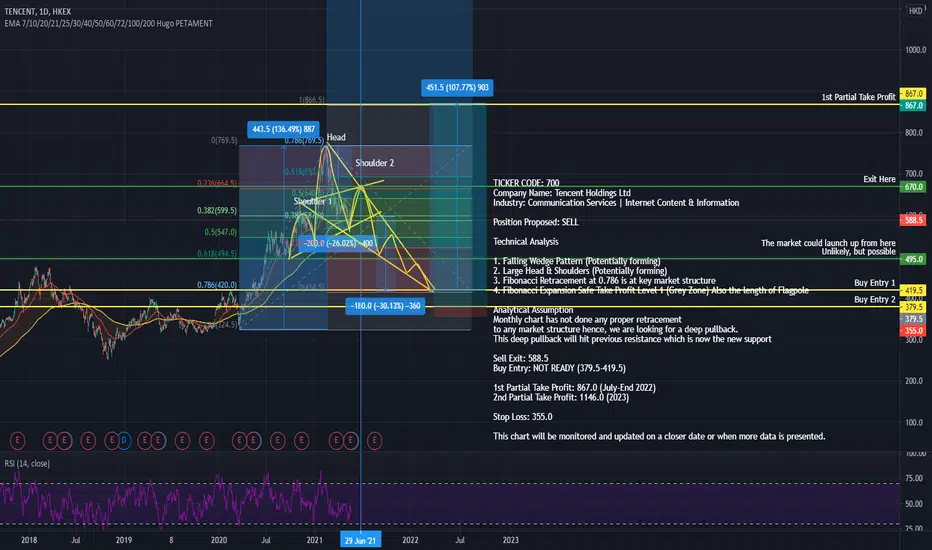Click 'The market could launch up from here' note
Viewport: 932px width, 550px height.
[828, 243]
